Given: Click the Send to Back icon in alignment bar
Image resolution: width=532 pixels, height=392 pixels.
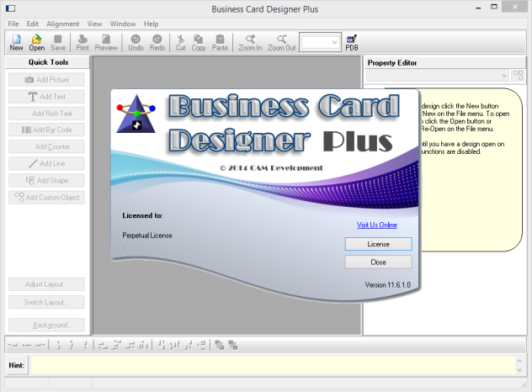Looking at the screenshot, I should (x=233, y=345).
